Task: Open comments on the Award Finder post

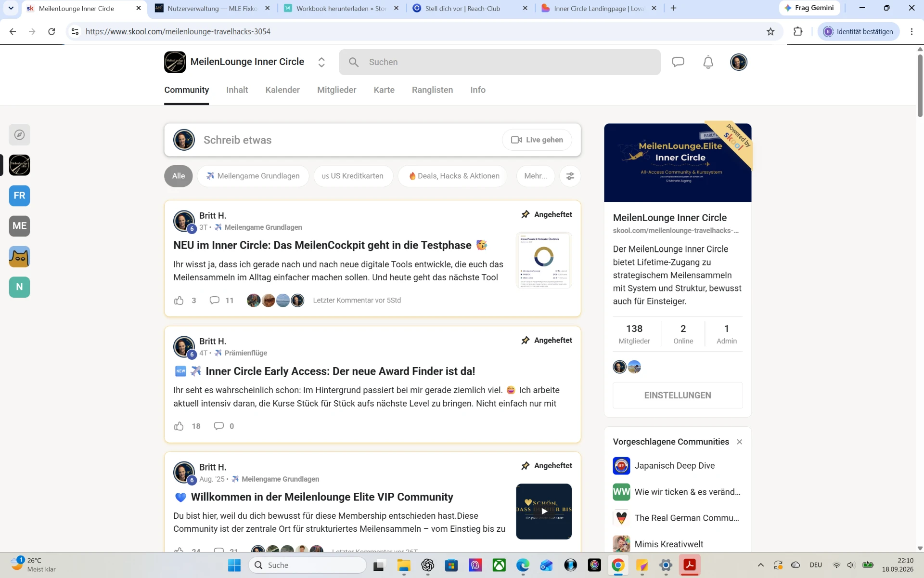Action: [x=219, y=426]
